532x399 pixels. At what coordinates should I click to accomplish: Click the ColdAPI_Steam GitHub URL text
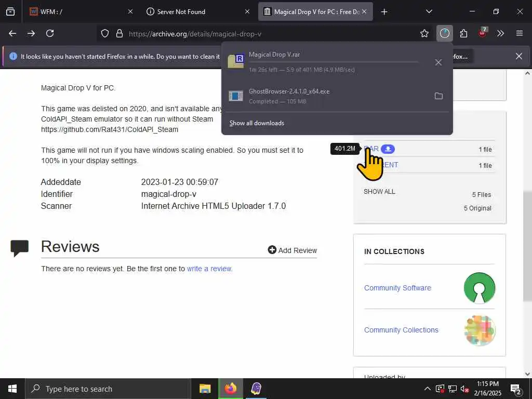pos(110,129)
